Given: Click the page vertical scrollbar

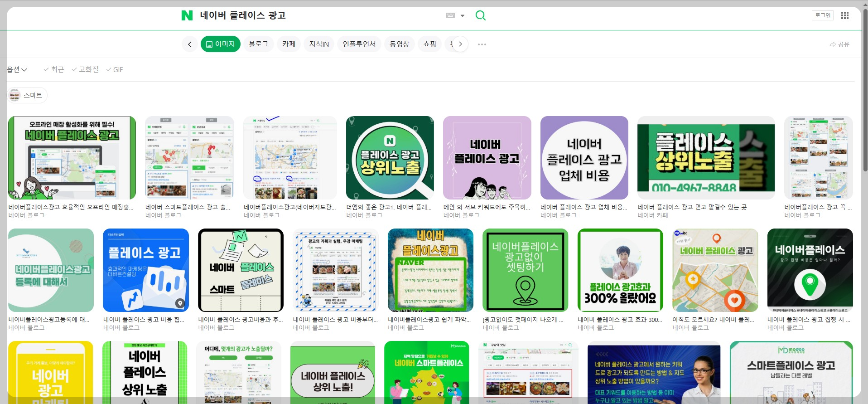Looking at the screenshot, I should 865,91.
